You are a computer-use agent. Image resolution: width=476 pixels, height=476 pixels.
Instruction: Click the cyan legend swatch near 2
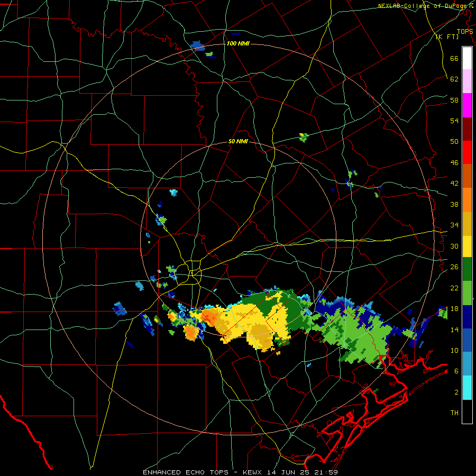click(467, 388)
